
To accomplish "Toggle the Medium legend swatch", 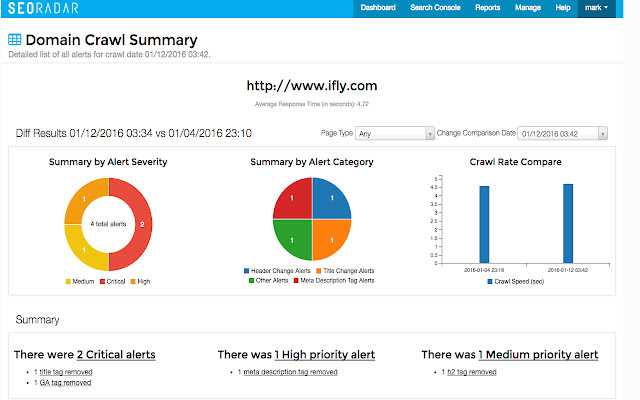I will tap(68, 282).
